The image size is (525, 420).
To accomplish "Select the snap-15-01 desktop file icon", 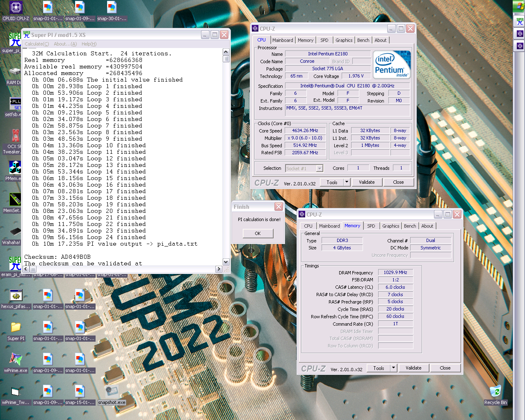I will pos(80,395).
